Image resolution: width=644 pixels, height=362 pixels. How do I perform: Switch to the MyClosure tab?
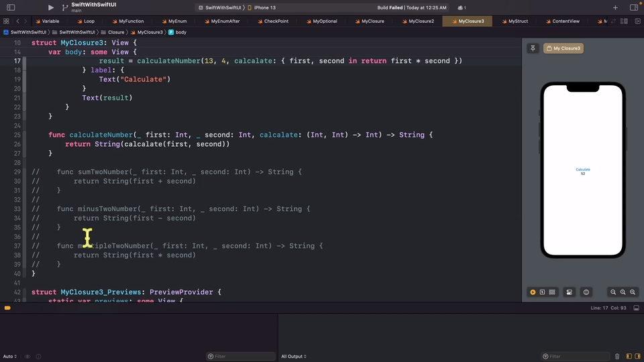pyautogui.click(x=370, y=21)
